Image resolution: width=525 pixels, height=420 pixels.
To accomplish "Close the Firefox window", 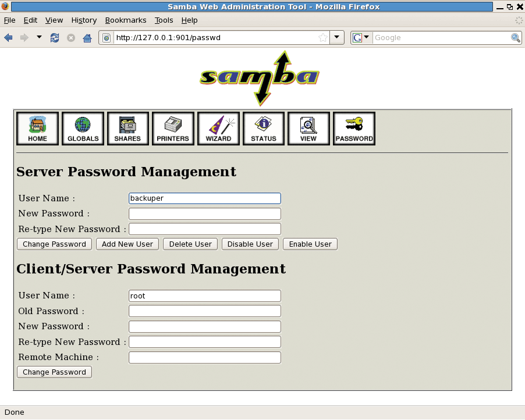I will 520,7.
